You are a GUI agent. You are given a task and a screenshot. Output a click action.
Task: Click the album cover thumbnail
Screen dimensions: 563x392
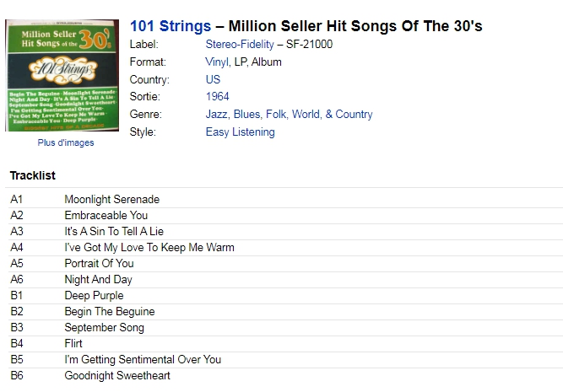tap(62, 75)
